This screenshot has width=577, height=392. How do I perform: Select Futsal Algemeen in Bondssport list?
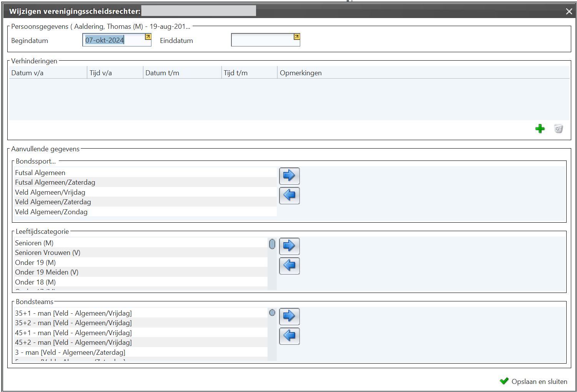[x=145, y=172]
